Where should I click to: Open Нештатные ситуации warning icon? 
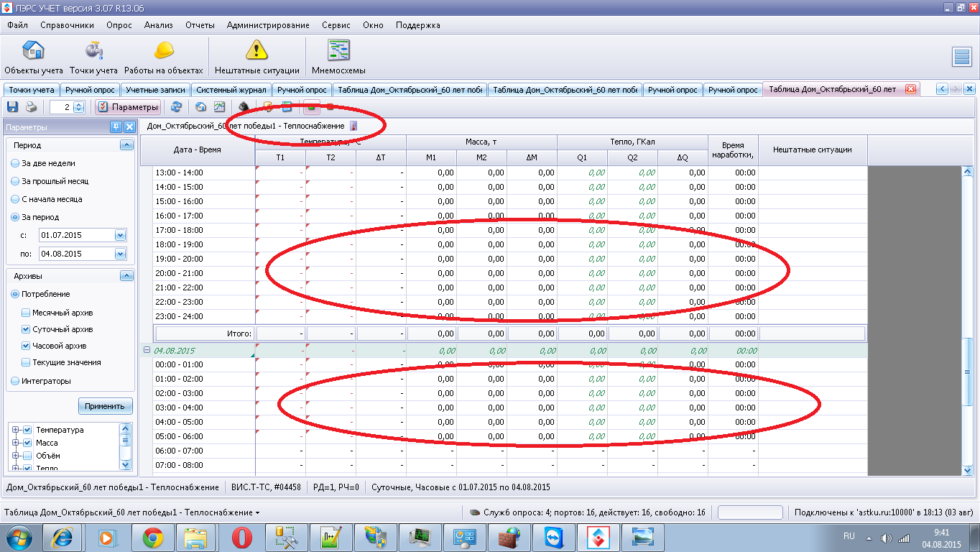256,57
